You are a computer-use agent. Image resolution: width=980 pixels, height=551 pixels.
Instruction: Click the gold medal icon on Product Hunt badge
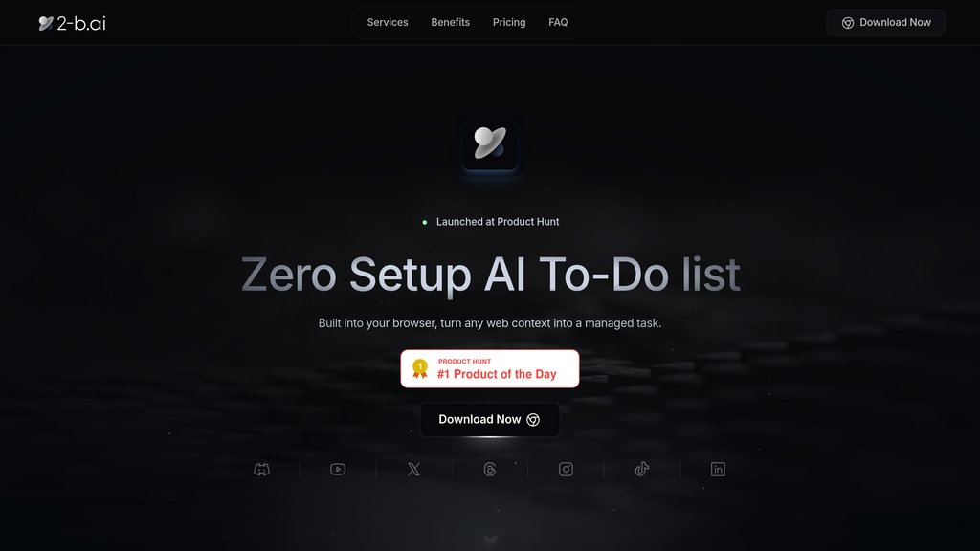420,368
